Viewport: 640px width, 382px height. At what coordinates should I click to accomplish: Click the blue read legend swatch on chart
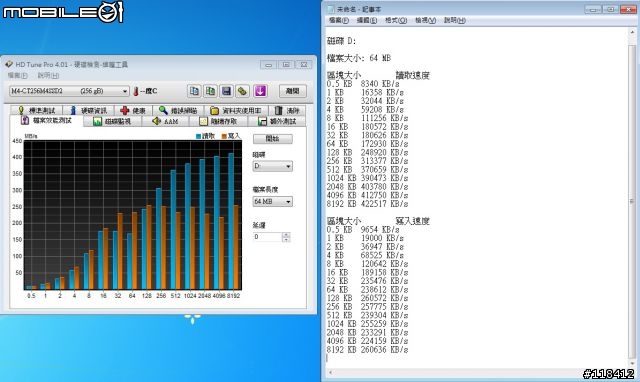pyautogui.click(x=198, y=136)
